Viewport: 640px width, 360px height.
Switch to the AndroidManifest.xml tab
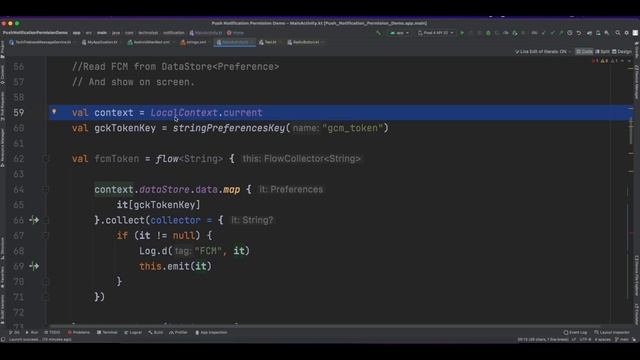point(149,42)
